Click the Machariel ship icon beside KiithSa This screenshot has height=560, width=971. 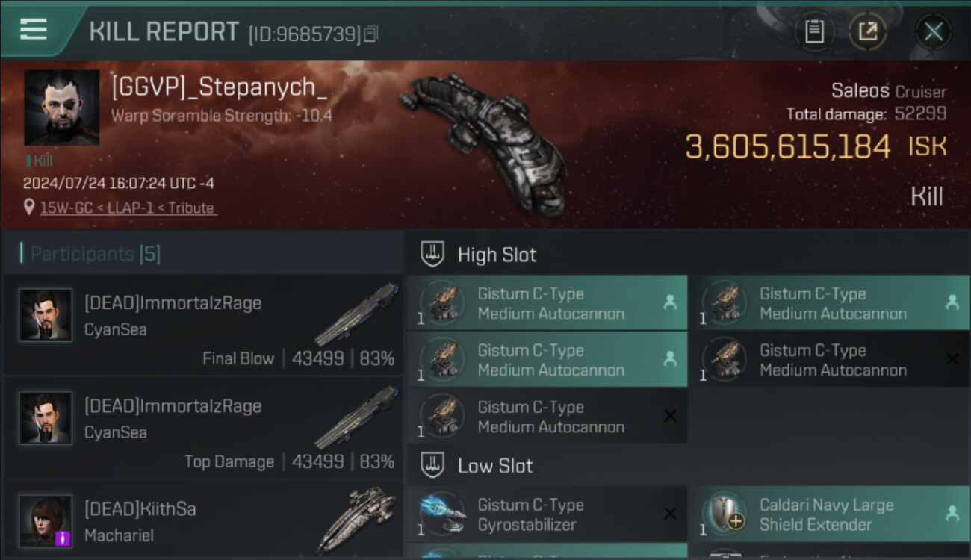click(357, 519)
